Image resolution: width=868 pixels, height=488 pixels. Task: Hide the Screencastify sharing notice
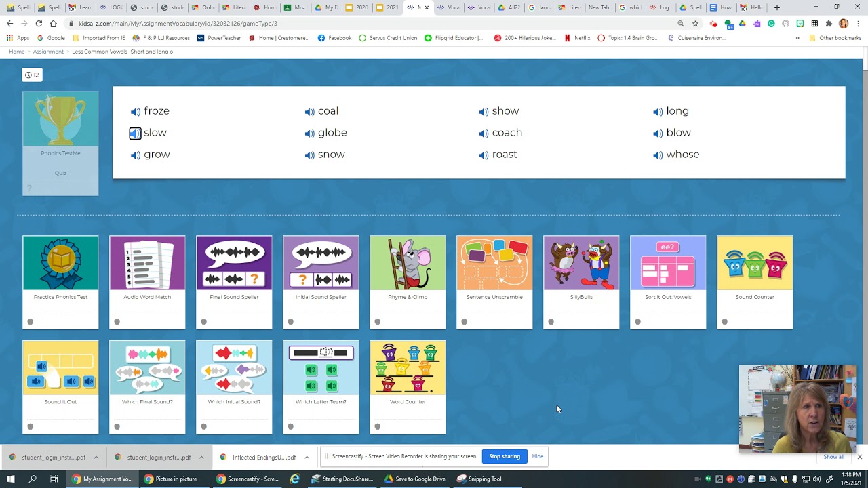coord(538,456)
